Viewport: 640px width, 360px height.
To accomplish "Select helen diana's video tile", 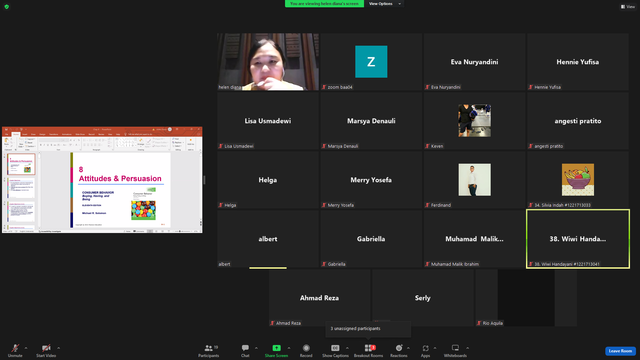I will tap(268, 62).
